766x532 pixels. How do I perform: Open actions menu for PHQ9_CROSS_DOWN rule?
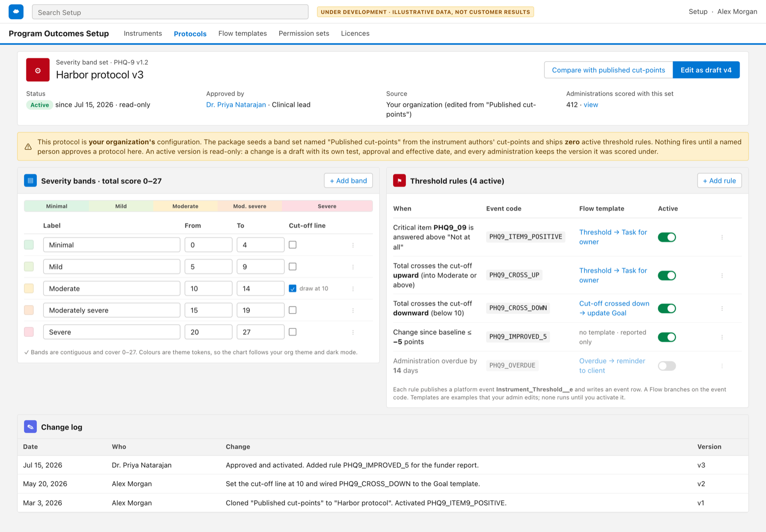pyautogui.click(x=722, y=308)
